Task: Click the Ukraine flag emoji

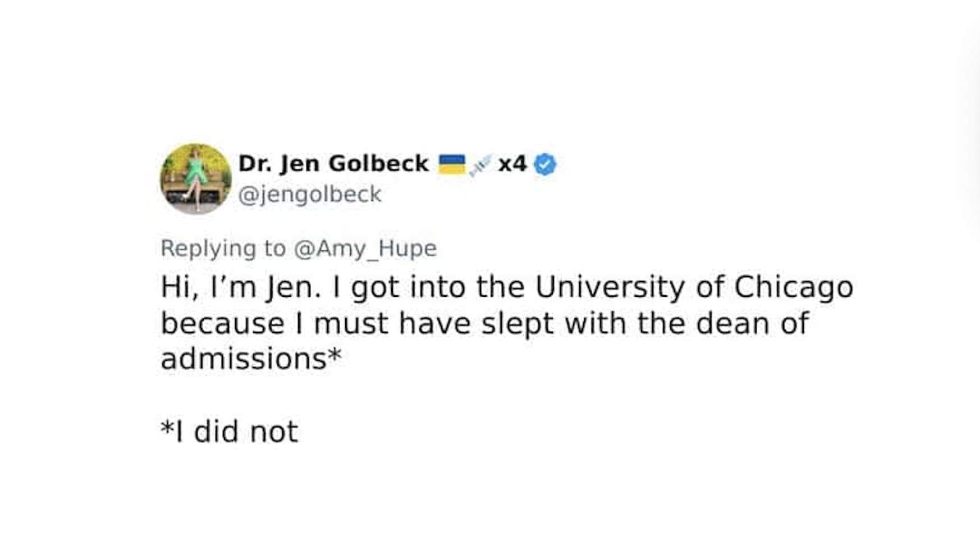Action: pos(452,164)
